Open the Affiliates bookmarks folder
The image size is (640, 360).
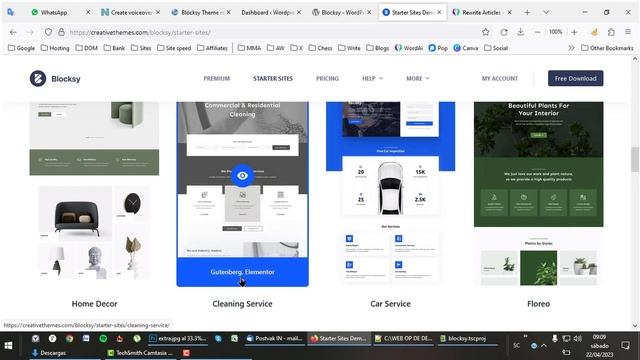(x=212, y=48)
